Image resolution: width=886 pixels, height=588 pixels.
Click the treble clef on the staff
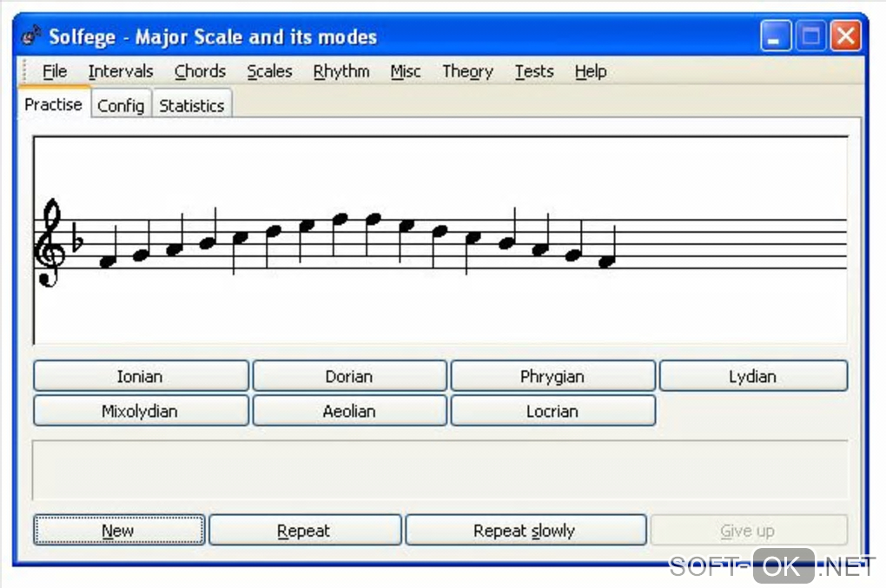point(50,243)
